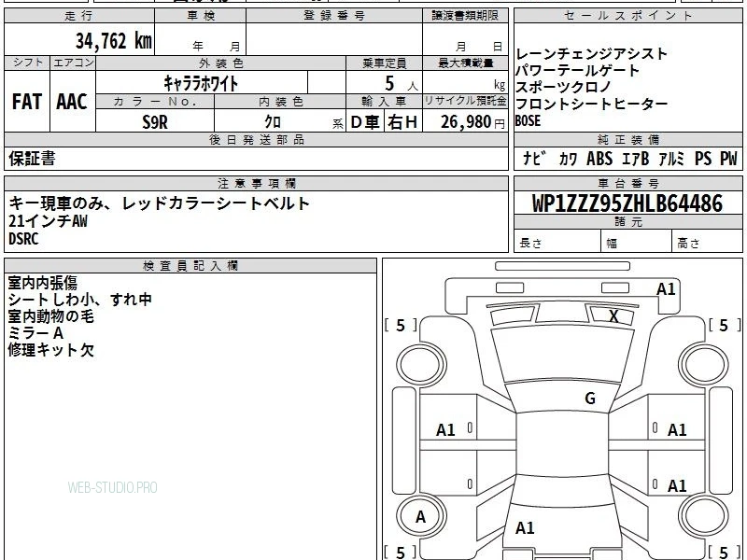The height and width of the screenshot is (560, 747).
Task: Click the BOSE sales point entry
Action: click(x=528, y=121)
